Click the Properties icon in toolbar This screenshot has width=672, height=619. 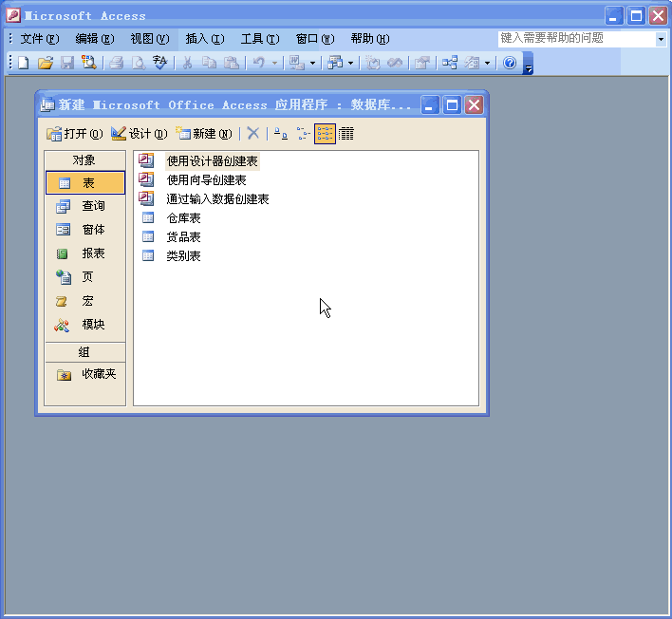tap(422, 63)
